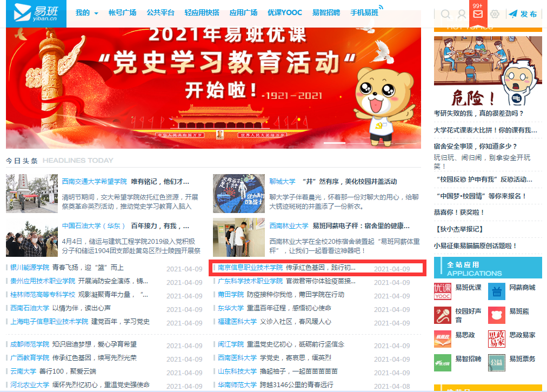Go to 手机易班 in the top menu
This screenshot has height=392, width=547.
pyautogui.click(x=364, y=13)
